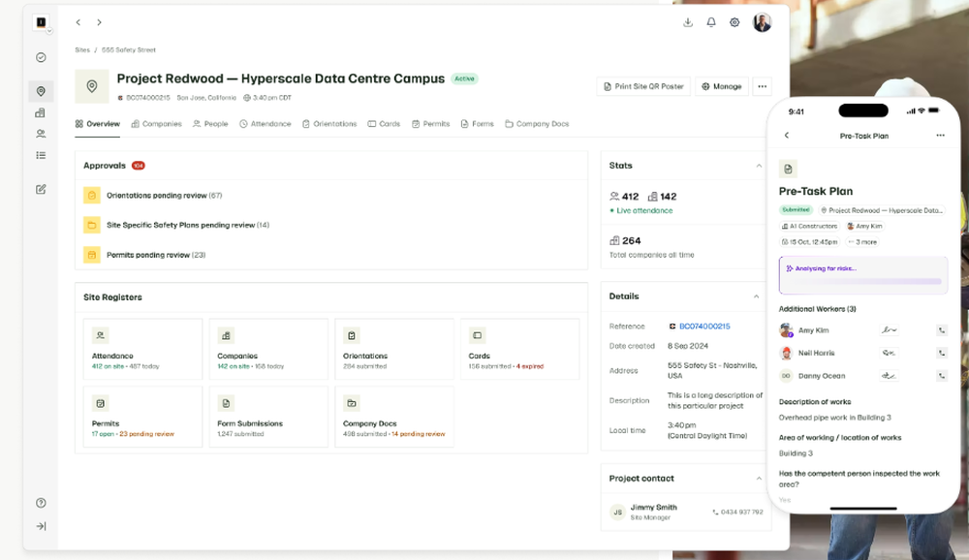Click the collapse sidebar arrow icon
969x560 pixels.
coord(41,526)
